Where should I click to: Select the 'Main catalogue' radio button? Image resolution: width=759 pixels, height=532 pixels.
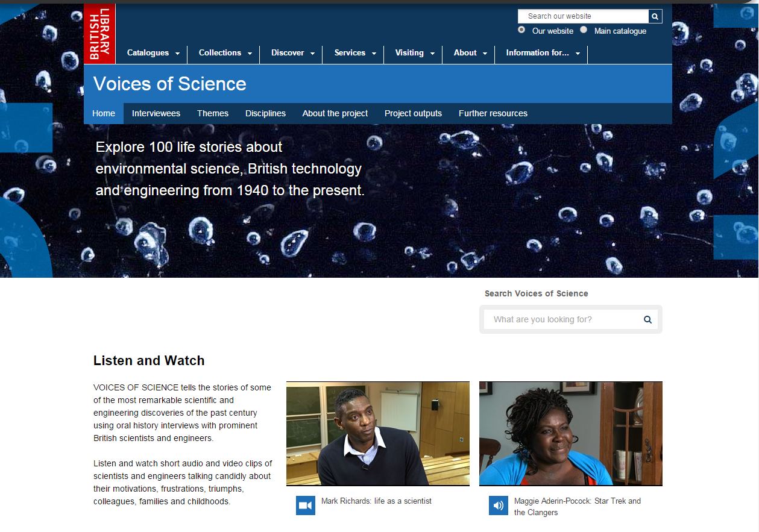(584, 30)
